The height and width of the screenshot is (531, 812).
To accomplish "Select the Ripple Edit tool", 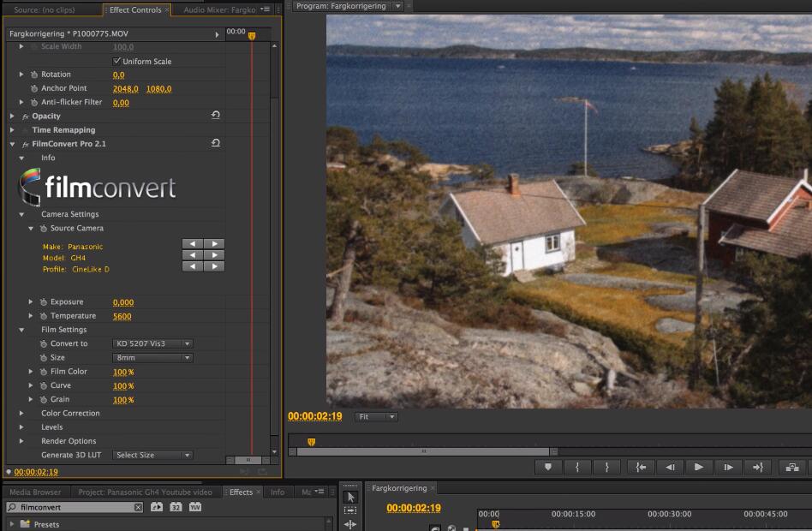I will [350, 524].
